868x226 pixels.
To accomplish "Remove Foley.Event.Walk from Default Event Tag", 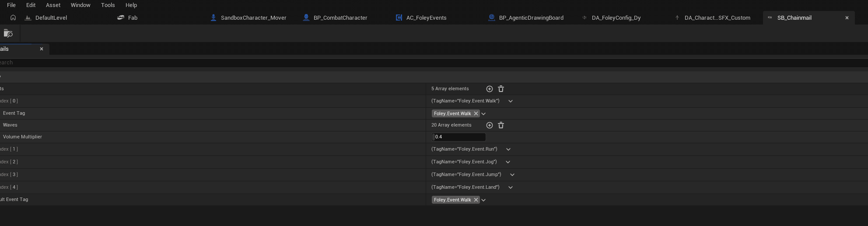I will 476,200.
